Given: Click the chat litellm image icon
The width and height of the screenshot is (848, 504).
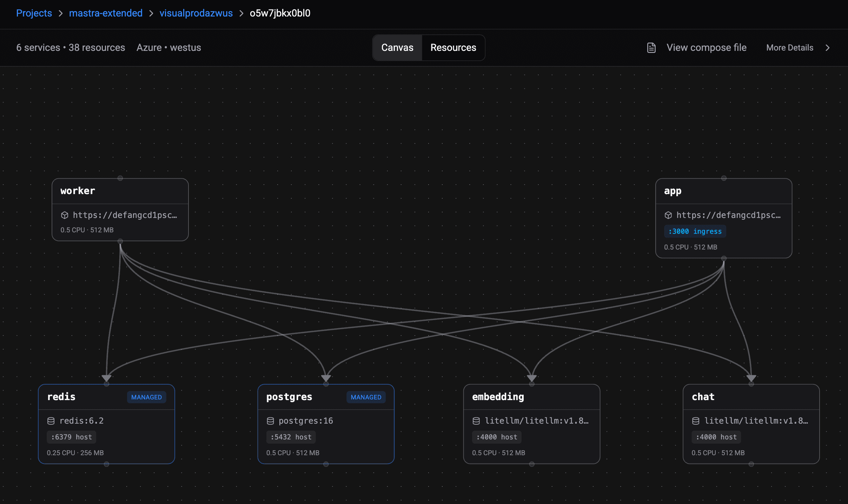Looking at the screenshot, I should click(x=696, y=421).
